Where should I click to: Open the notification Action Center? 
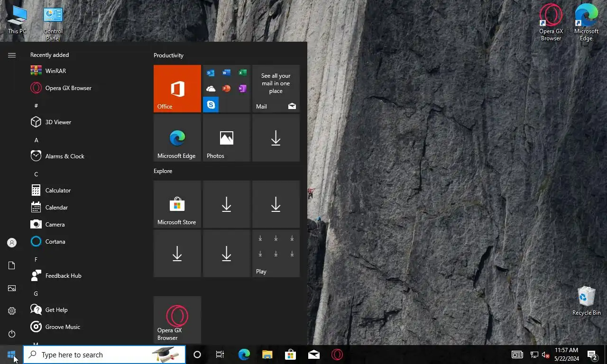tap(592, 355)
